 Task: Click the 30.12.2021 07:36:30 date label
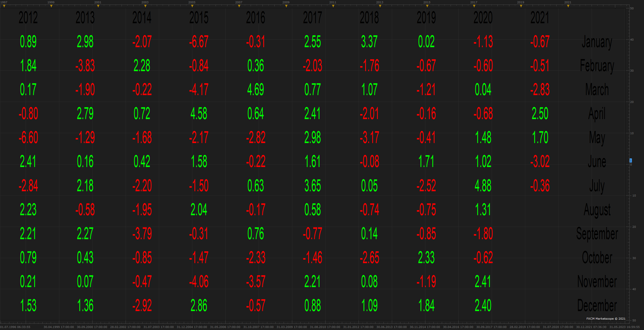coord(591,327)
